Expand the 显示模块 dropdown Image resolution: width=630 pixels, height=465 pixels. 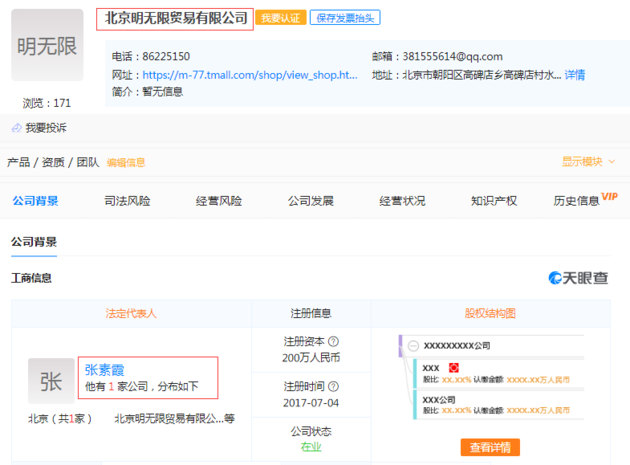click(x=588, y=162)
